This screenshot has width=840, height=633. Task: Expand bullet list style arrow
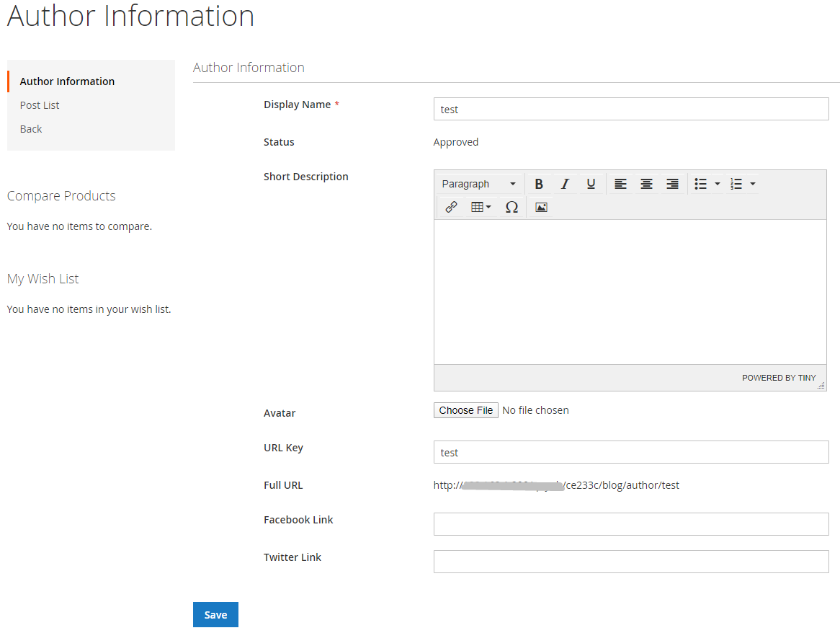[718, 184]
